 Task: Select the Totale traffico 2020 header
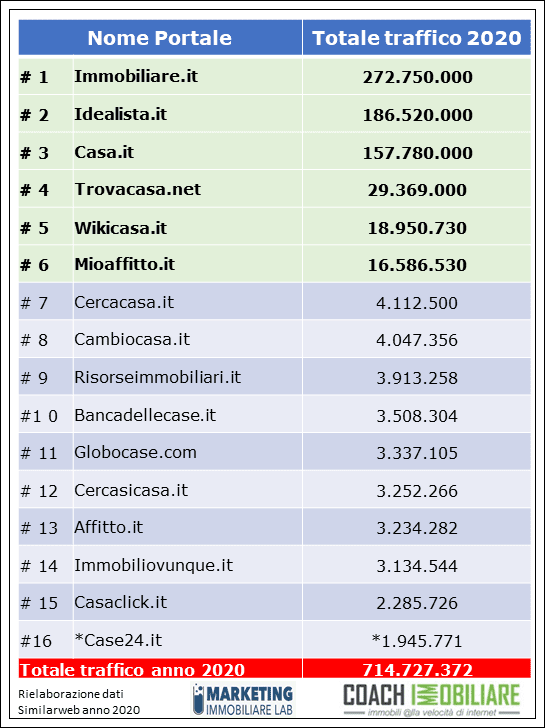pyautogui.click(x=417, y=38)
